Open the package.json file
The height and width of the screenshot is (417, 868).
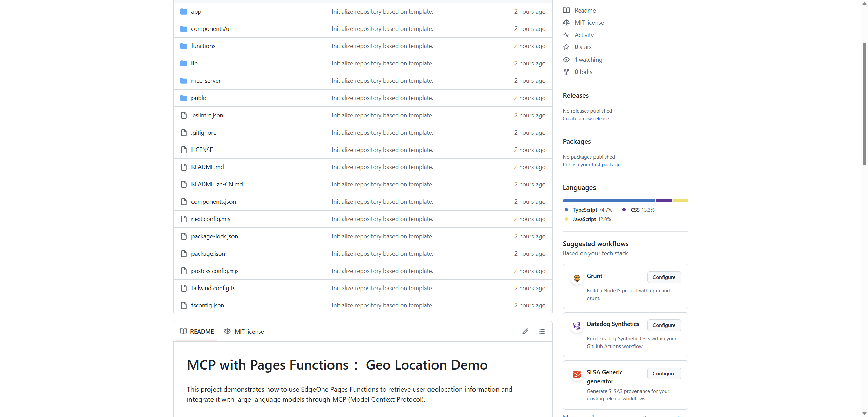[208, 254]
